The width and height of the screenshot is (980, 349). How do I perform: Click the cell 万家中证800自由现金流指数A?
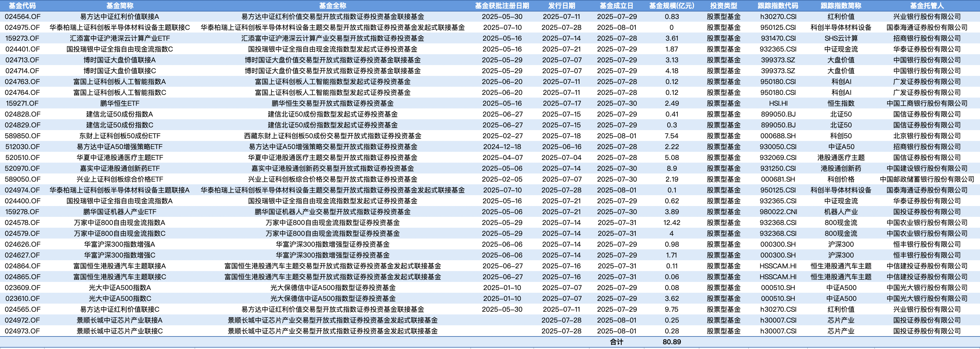pyautogui.click(x=120, y=223)
